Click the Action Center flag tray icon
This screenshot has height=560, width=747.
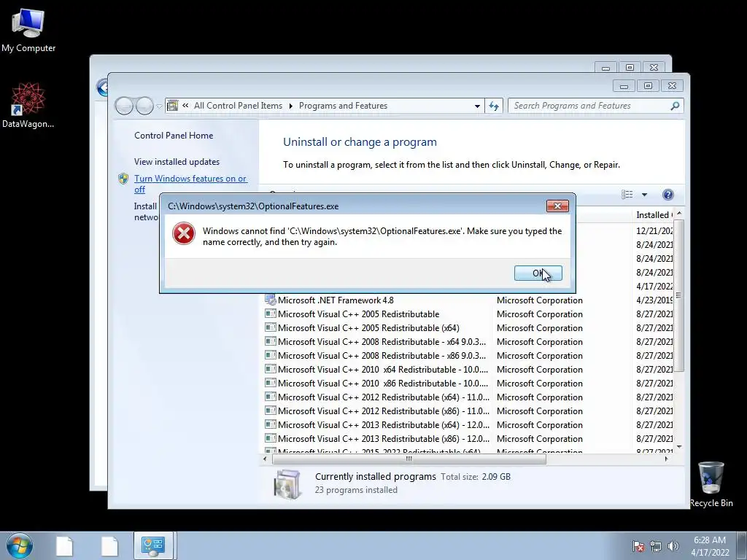coord(638,546)
